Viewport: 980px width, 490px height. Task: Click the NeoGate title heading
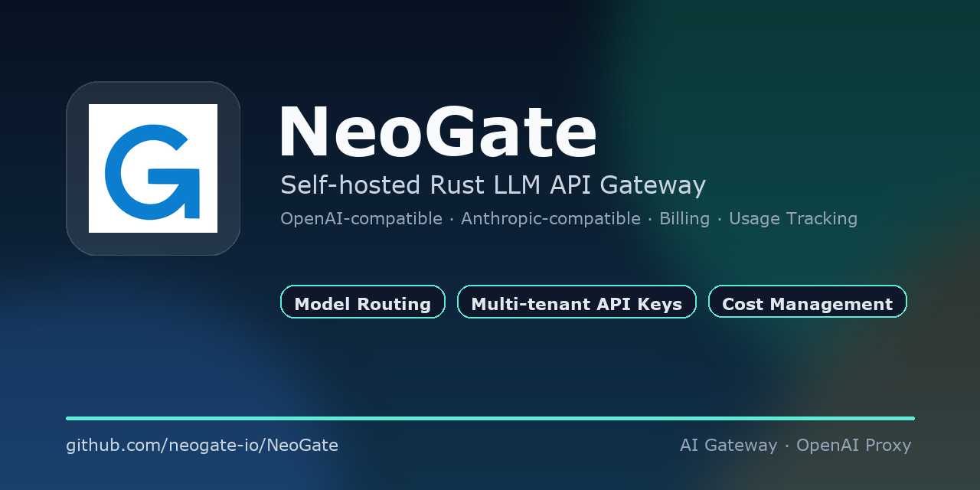click(437, 132)
